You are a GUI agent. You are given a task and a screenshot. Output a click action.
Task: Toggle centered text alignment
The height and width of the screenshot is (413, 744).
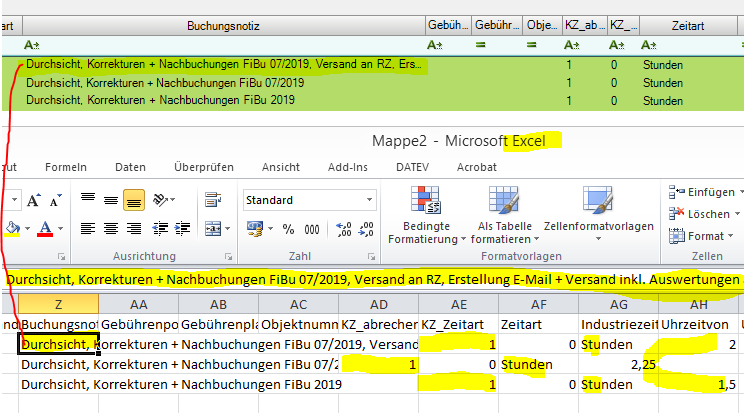point(111,229)
